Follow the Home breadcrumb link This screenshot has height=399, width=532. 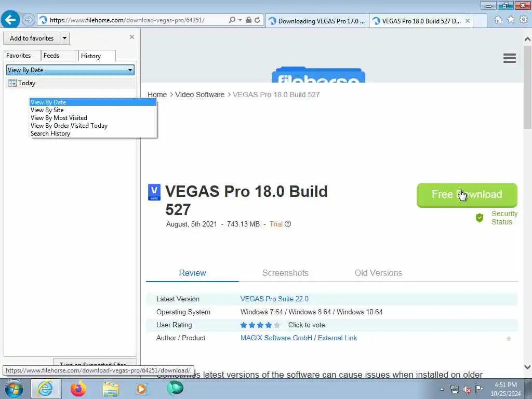tap(157, 95)
